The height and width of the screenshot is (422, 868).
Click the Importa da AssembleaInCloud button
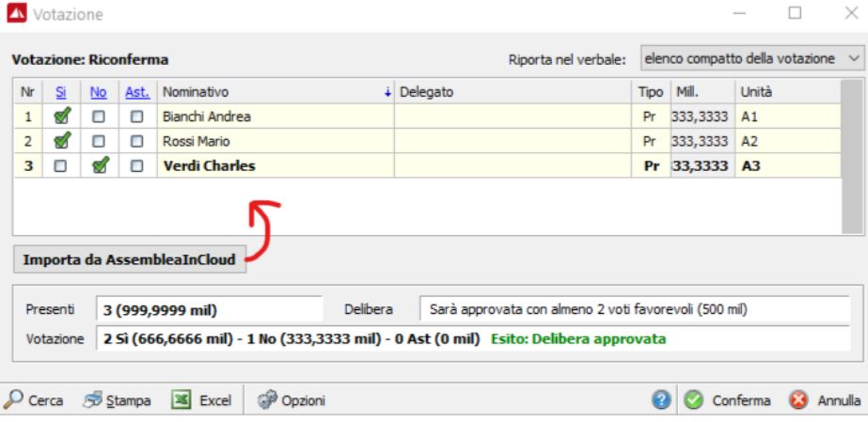[130, 259]
